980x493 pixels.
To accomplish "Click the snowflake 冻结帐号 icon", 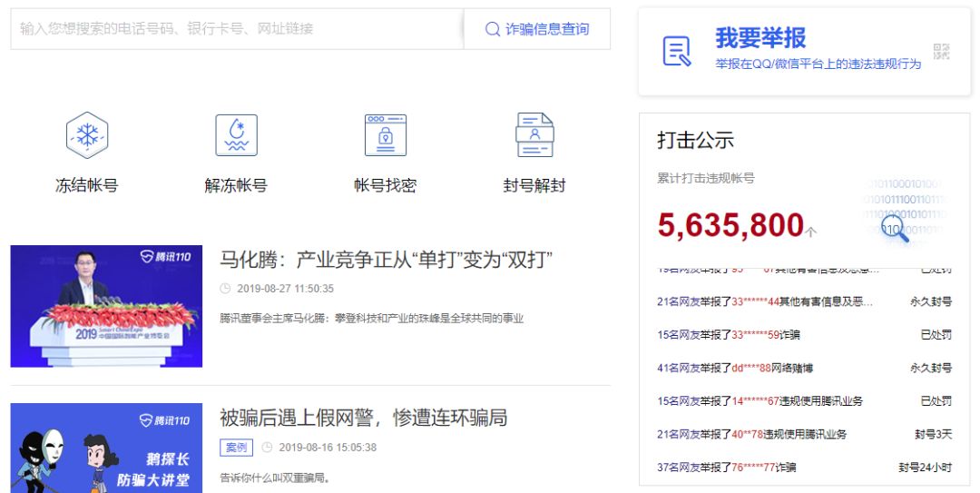I will click(x=87, y=135).
